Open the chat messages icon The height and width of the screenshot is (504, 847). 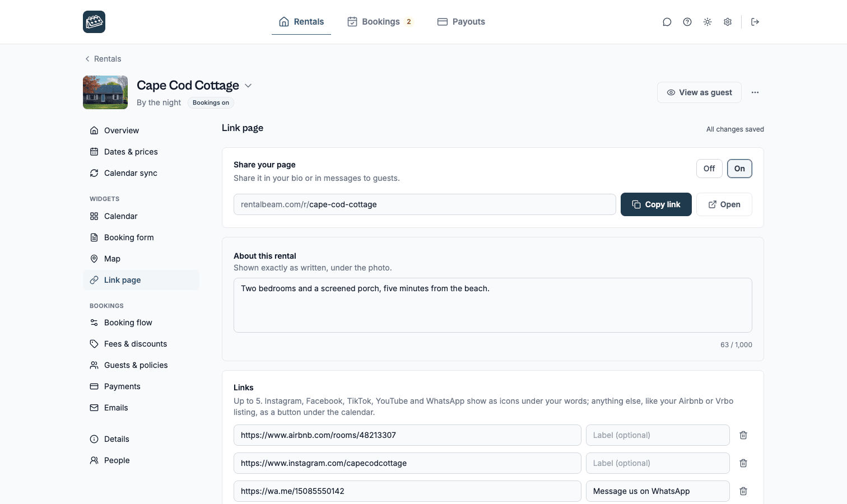[667, 22]
